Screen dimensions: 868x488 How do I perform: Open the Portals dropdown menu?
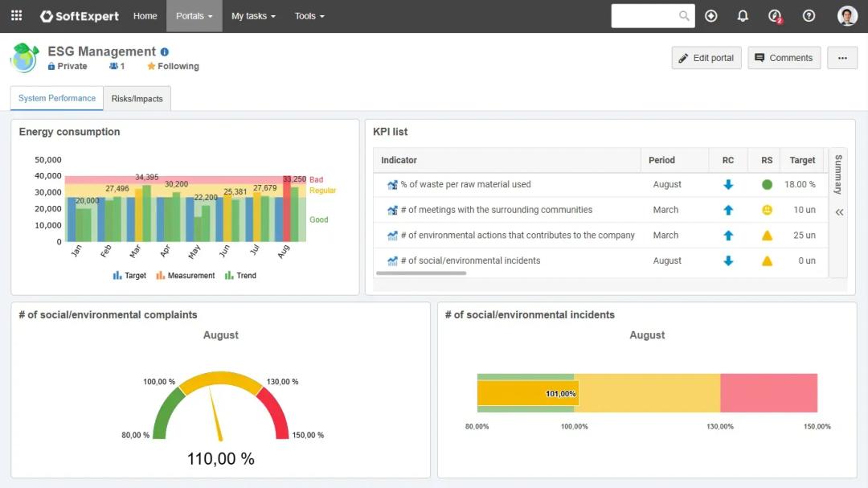click(194, 16)
